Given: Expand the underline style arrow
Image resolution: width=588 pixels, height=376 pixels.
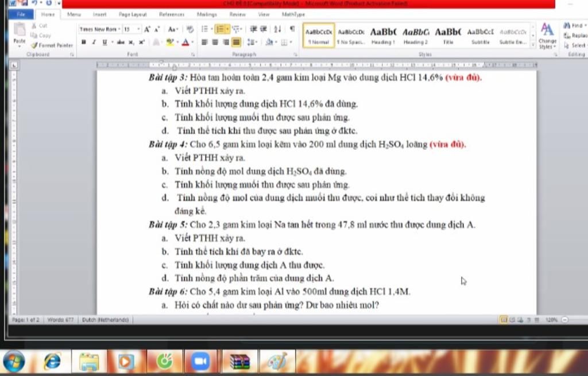Looking at the screenshot, I should pyautogui.click(x=112, y=42).
